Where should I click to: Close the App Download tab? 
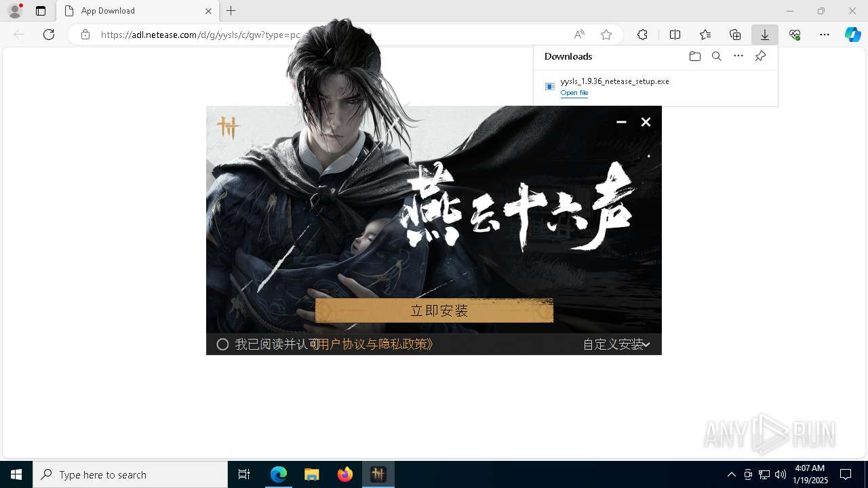(x=208, y=11)
